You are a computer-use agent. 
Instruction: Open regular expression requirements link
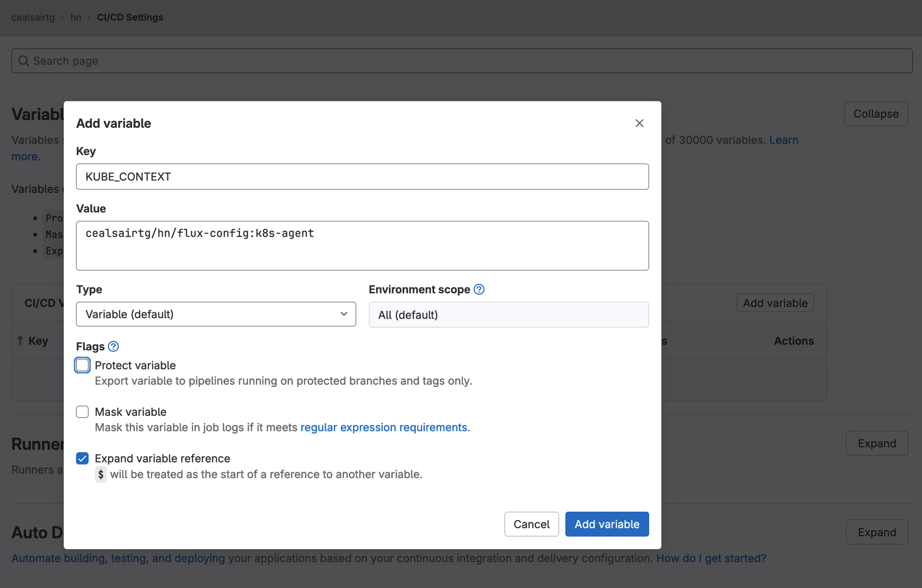(x=383, y=427)
